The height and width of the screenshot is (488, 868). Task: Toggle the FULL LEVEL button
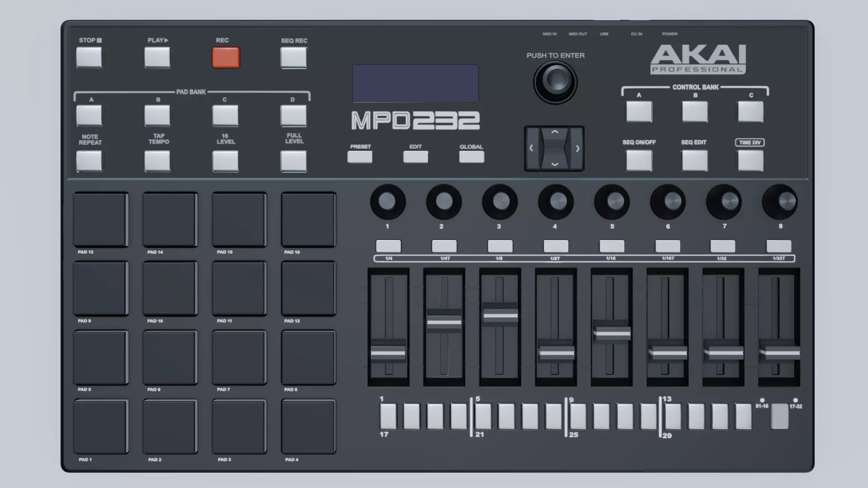(293, 161)
